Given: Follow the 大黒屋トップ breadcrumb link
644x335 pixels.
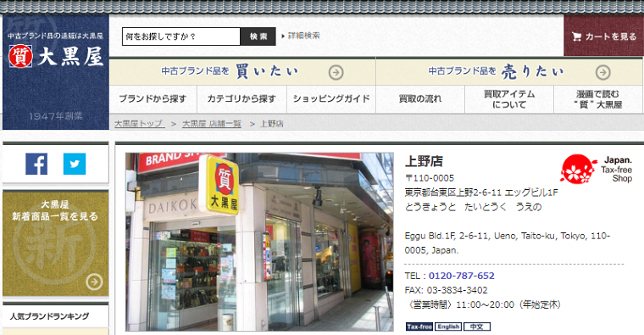Looking at the screenshot, I should pos(139,124).
